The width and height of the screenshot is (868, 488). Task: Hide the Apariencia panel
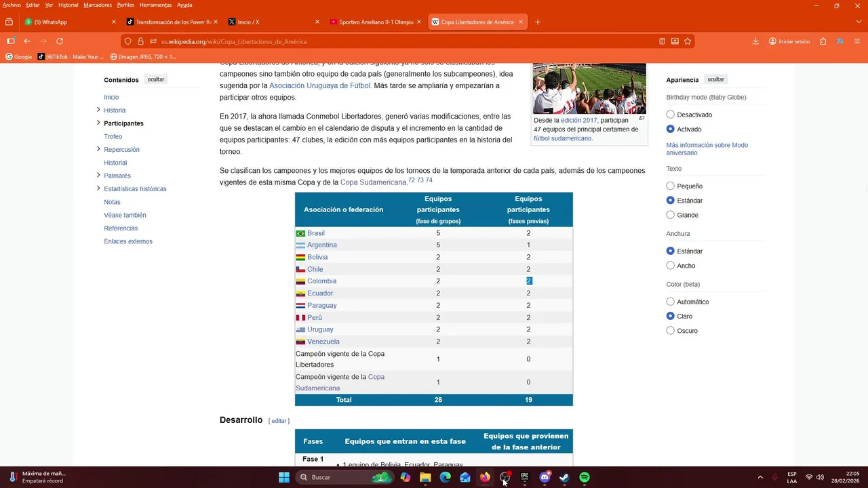tap(716, 79)
